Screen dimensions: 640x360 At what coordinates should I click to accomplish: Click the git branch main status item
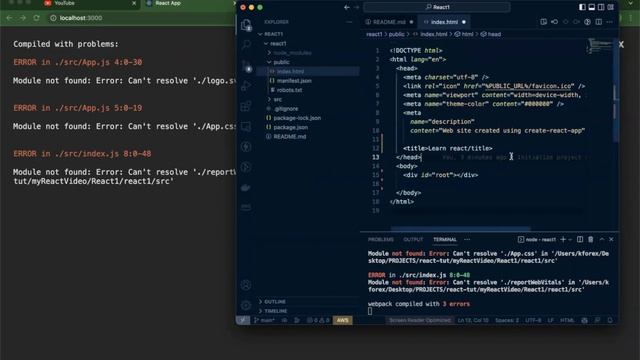(264, 320)
